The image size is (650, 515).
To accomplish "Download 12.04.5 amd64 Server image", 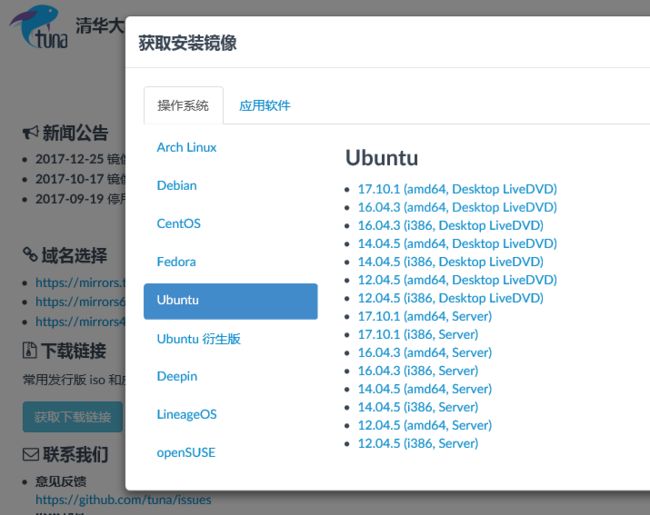I will (425, 425).
